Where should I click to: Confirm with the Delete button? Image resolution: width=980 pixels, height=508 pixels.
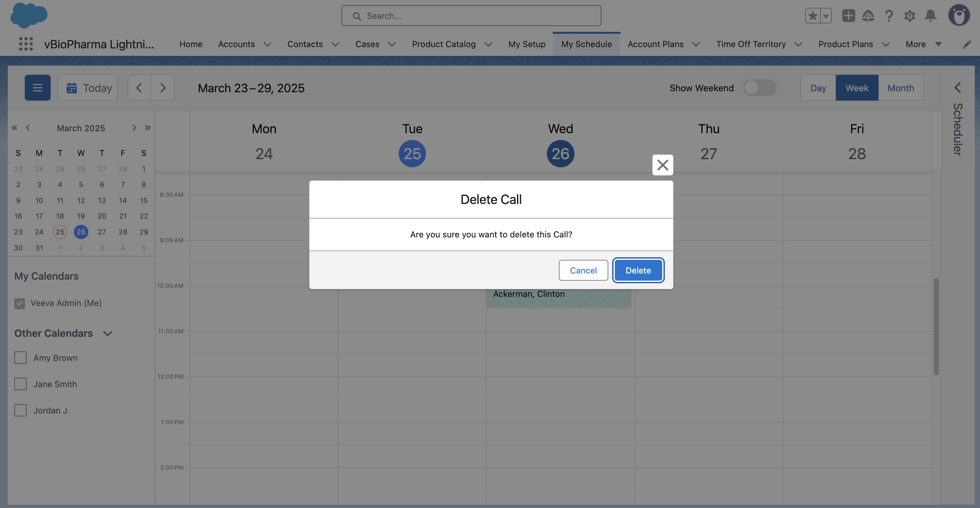638,270
